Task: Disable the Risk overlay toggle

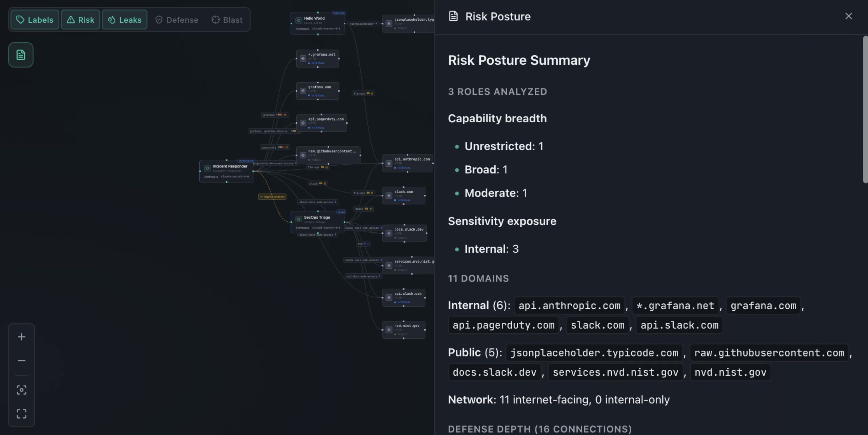Action: (80, 20)
